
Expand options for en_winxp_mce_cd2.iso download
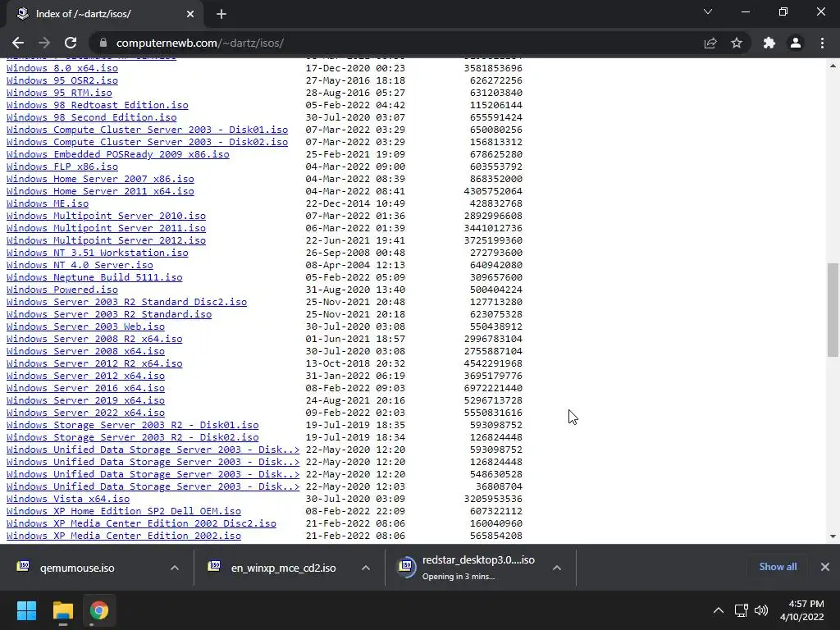point(366,568)
